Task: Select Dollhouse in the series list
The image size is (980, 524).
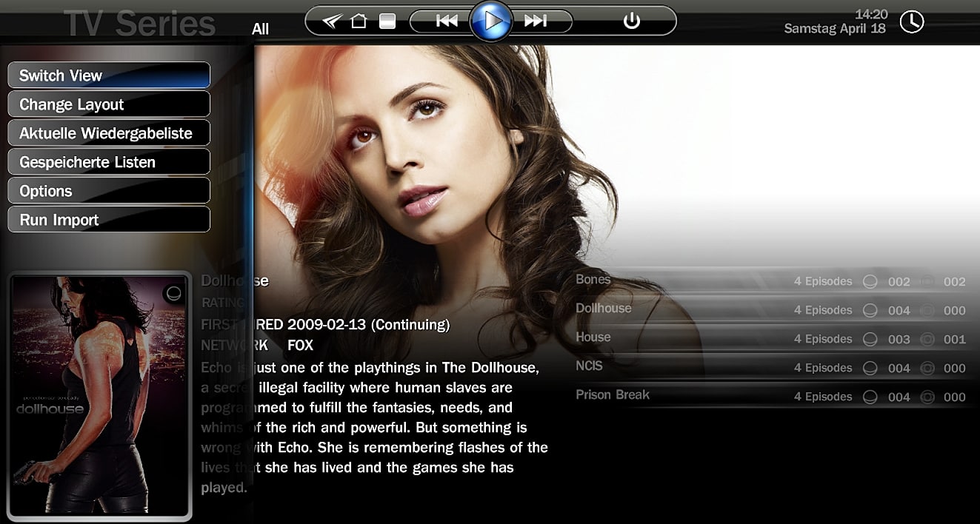Action: [x=604, y=309]
